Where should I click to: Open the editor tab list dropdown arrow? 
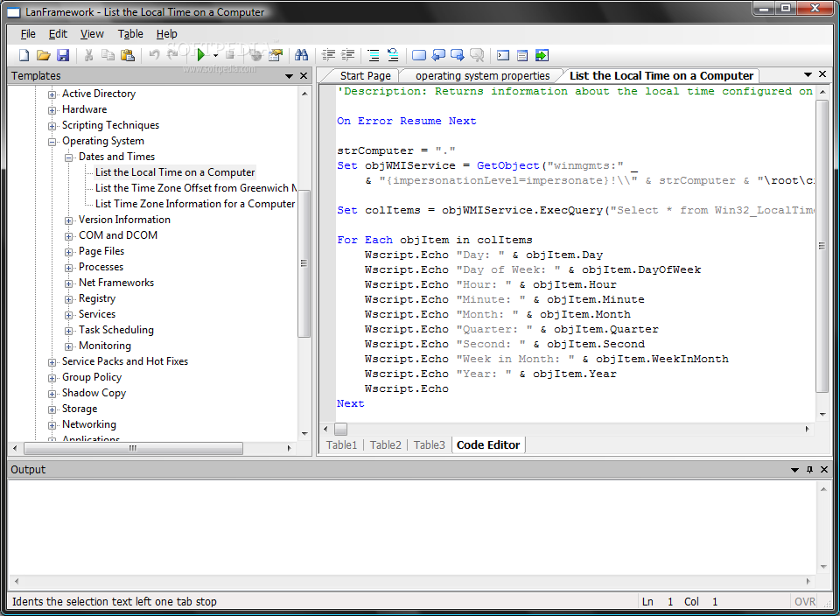pyautogui.click(x=808, y=74)
